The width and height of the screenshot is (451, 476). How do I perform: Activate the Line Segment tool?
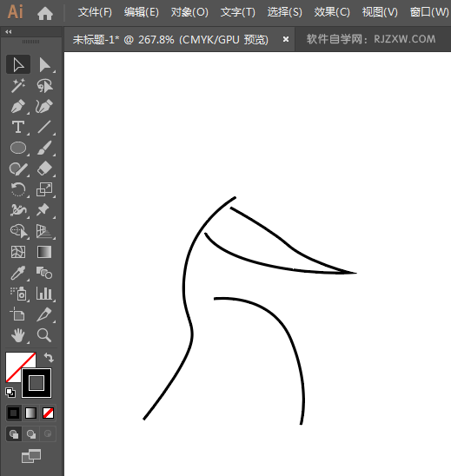(44, 127)
